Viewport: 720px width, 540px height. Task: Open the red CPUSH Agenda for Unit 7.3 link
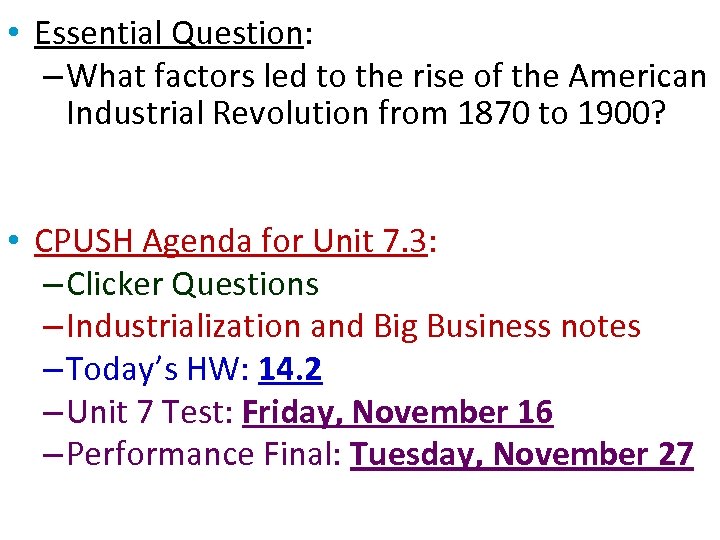click(230, 242)
